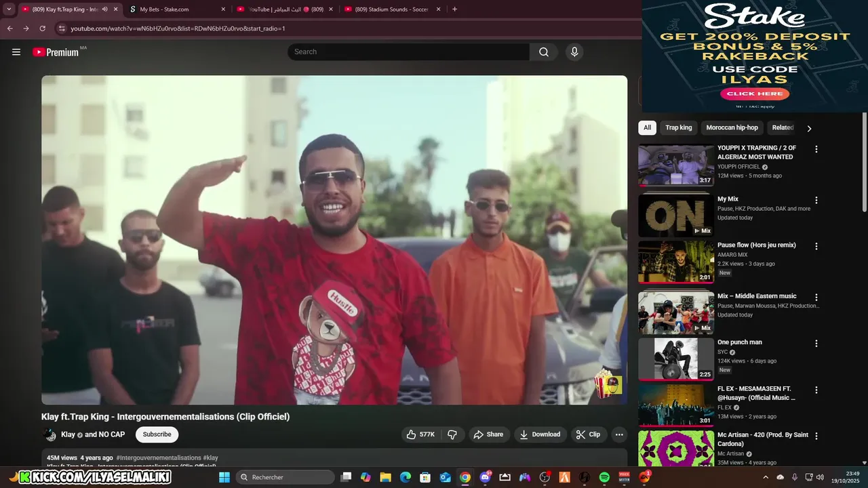Image resolution: width=868 pixels, height=488 pixels.
Task: Click the YouTube search field
Action: pos(409,52)
